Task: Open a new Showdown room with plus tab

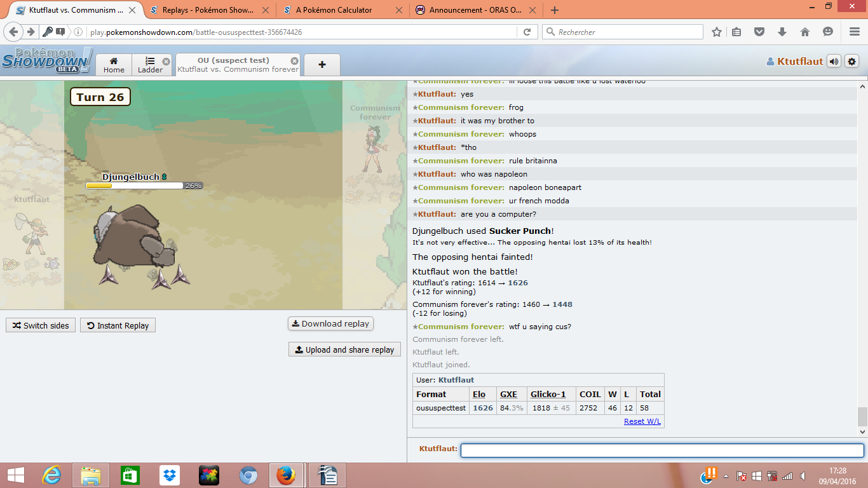Action: 322,65
